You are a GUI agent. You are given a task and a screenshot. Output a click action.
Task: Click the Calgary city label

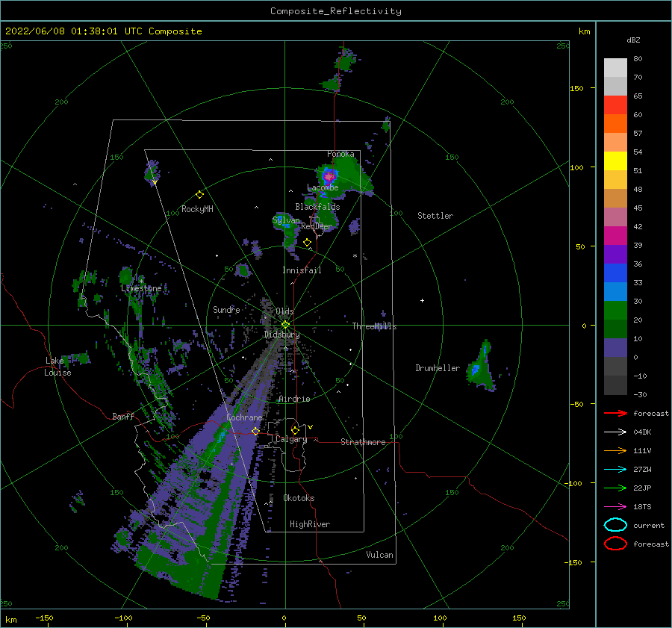pyautogui.click(x=291, y=439)
